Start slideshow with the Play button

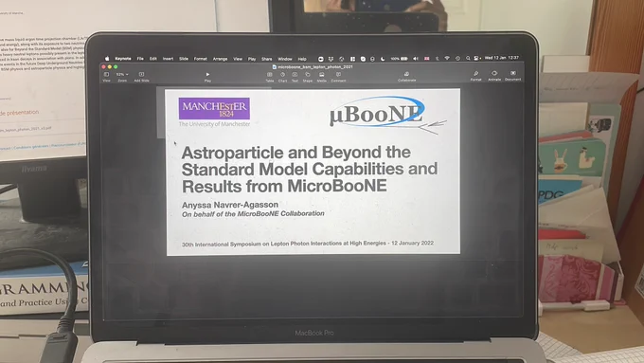[x=207, y=77]
